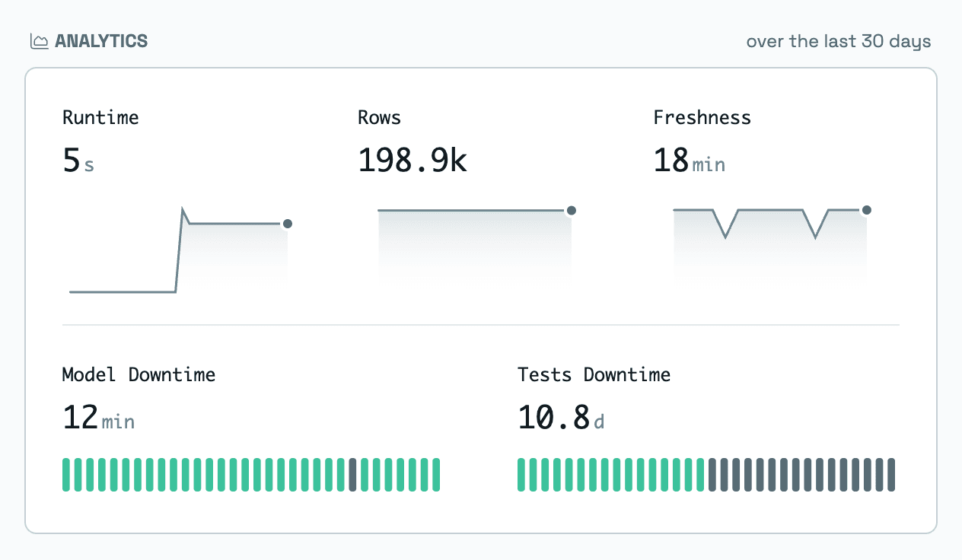This screenshot has height=560, width=962.
Task: Click the first dip in the Freshness sparkline
Action: 725,236
